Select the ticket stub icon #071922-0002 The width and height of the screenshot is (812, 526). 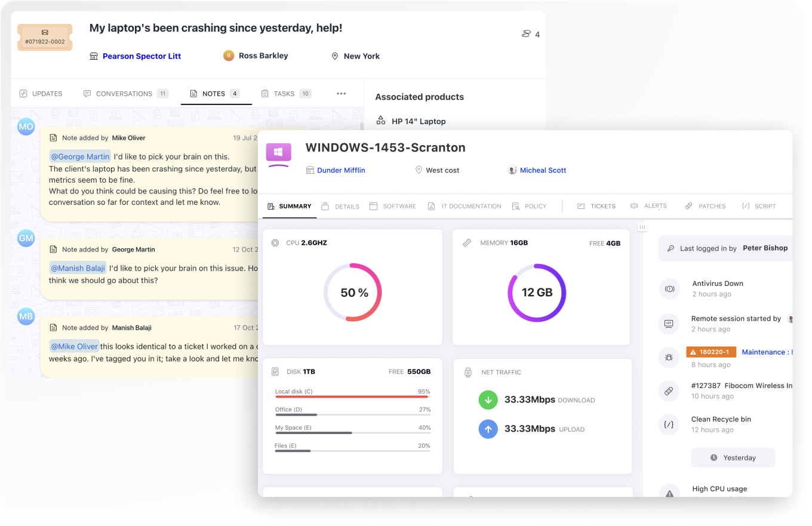click(45, 37)
